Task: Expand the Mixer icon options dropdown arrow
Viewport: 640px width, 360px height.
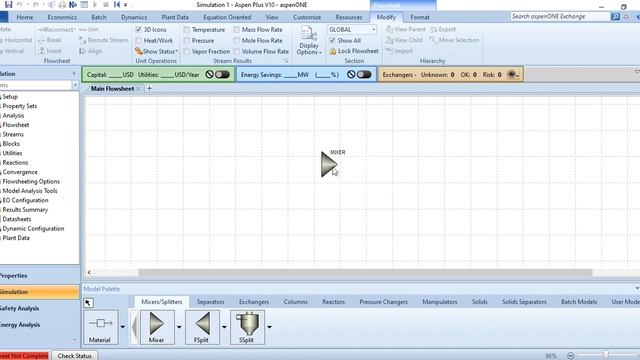Action: [179, 327]
